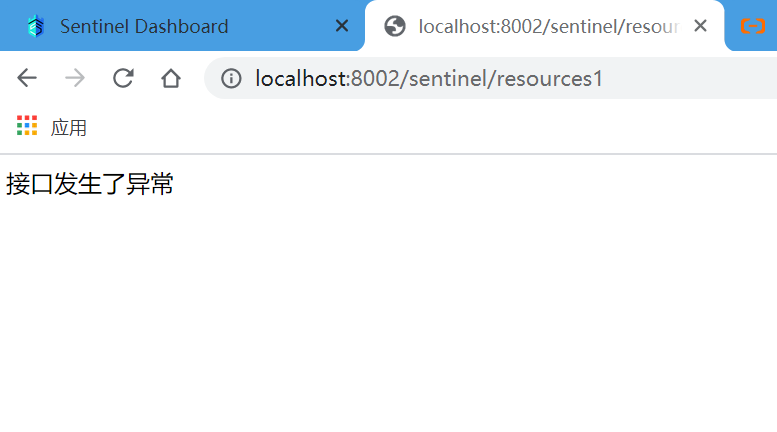777x432 pixels.
Task: Switch to the Sentinel Dashboard tab
Action: [144, 26]
